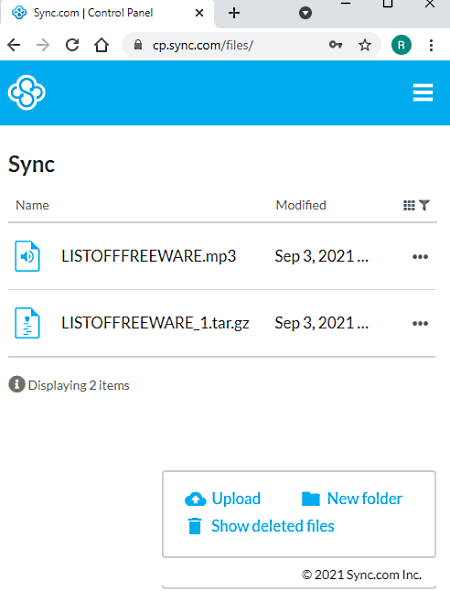Sort by Name column header
This screenshot has height=591, width=450.
32,205
